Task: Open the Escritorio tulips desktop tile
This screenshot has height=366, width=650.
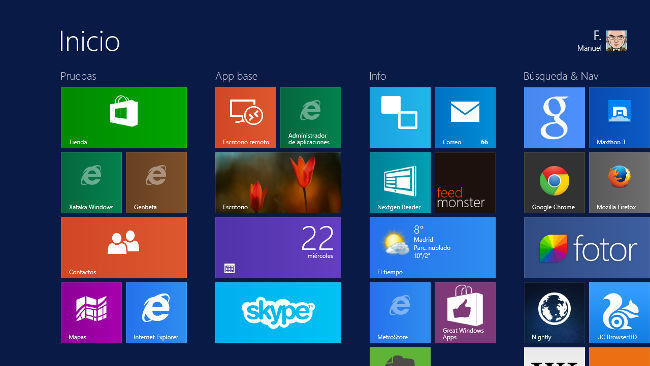Action: (278, 182)
